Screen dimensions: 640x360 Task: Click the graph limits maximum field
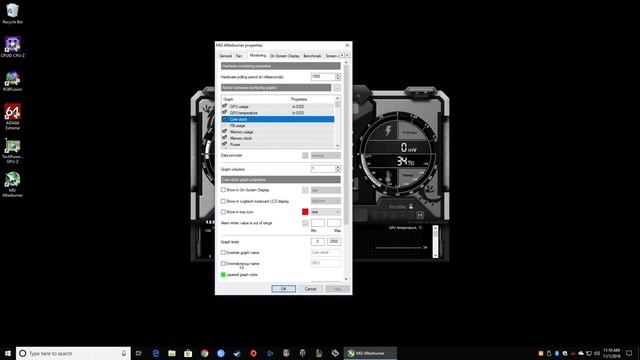334,242
